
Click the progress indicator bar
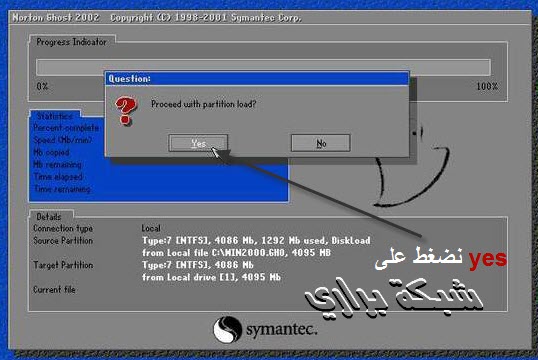[263, 67]
